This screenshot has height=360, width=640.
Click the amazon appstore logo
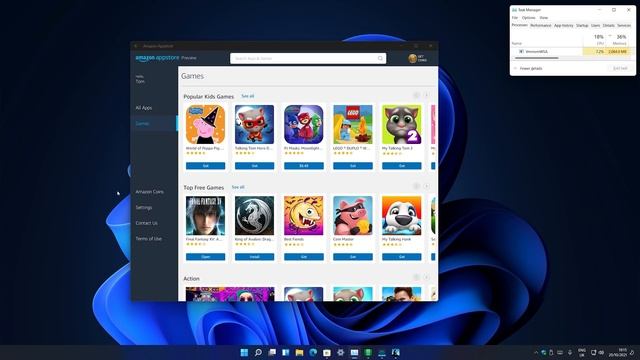coord(157,58)
